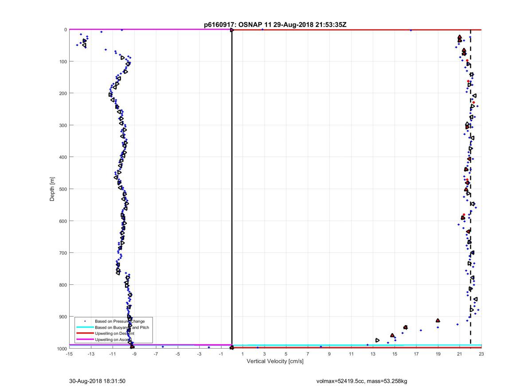This screenshot has height=392, width=532.
Task: Click the depth tick label "200"
Action: (x=63, y=93)
